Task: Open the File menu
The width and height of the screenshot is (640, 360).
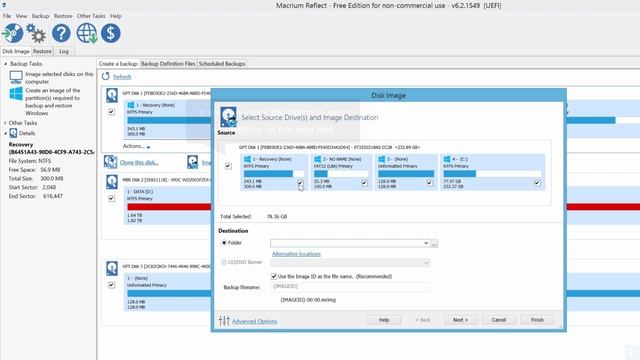Action: [7, 16]
